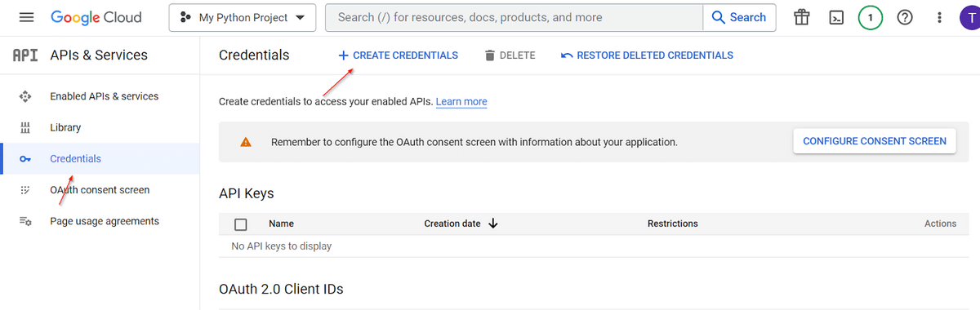Open the OAuth consent screen page
Viewport: 980px width, 310px height.
coord(100,190)
